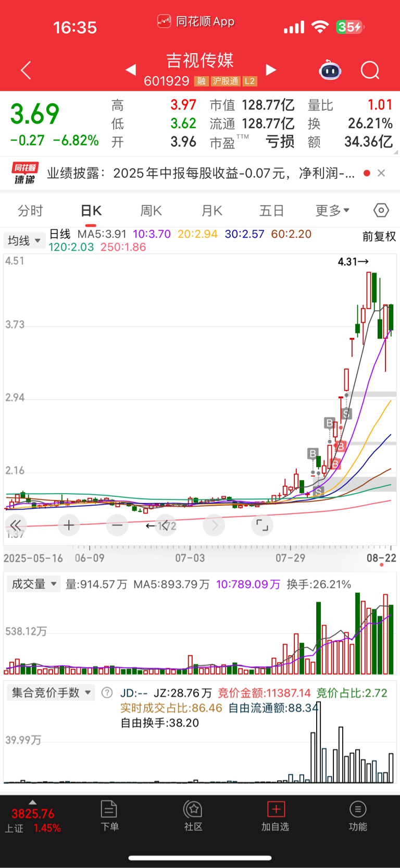The width and height of the screenshot is (400, 868).
Task: Select the 五日 tab
Action: pos(272,211)
